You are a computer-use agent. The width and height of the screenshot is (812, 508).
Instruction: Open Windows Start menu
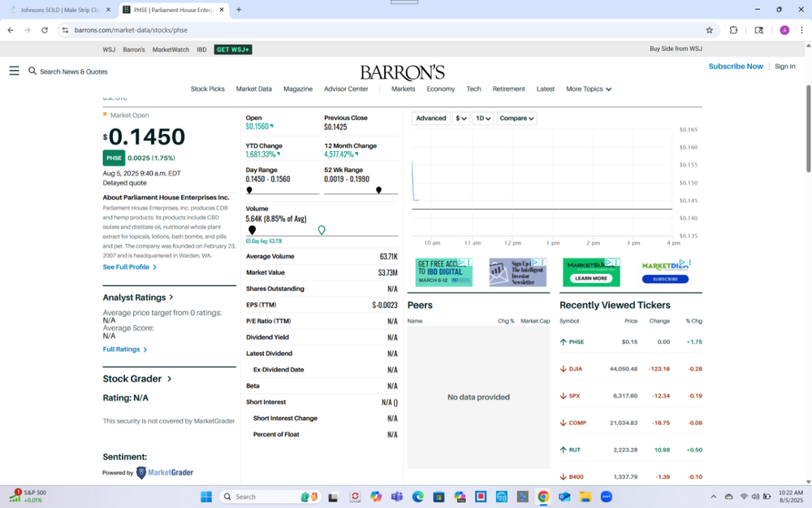206,497
